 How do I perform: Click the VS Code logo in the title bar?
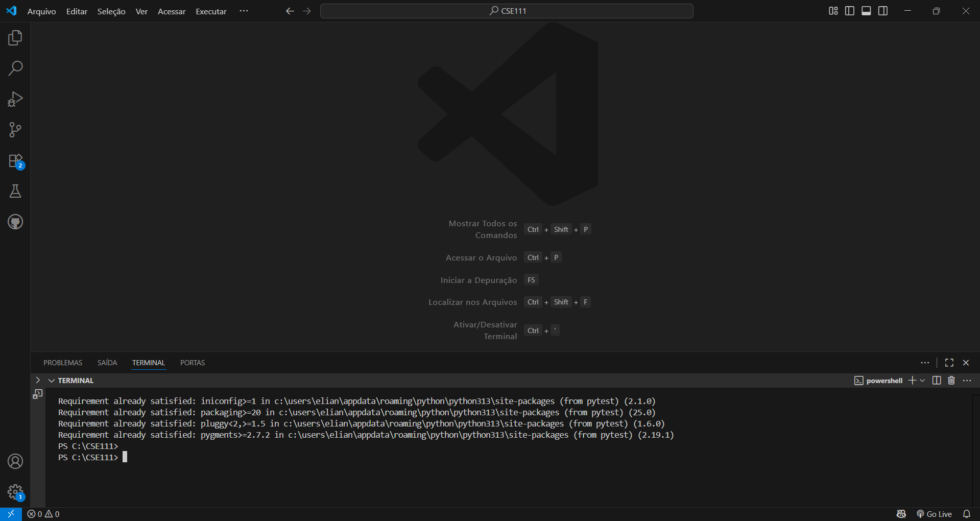[11, 11]
